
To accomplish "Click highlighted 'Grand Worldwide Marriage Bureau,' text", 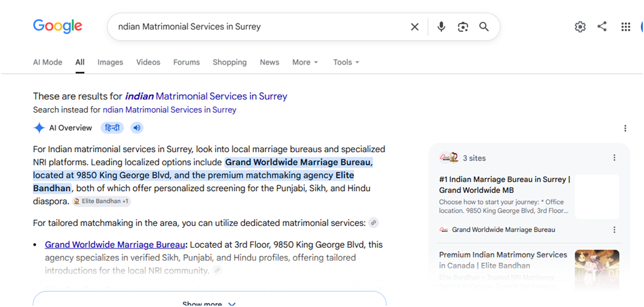I will [x=299, y=161].
